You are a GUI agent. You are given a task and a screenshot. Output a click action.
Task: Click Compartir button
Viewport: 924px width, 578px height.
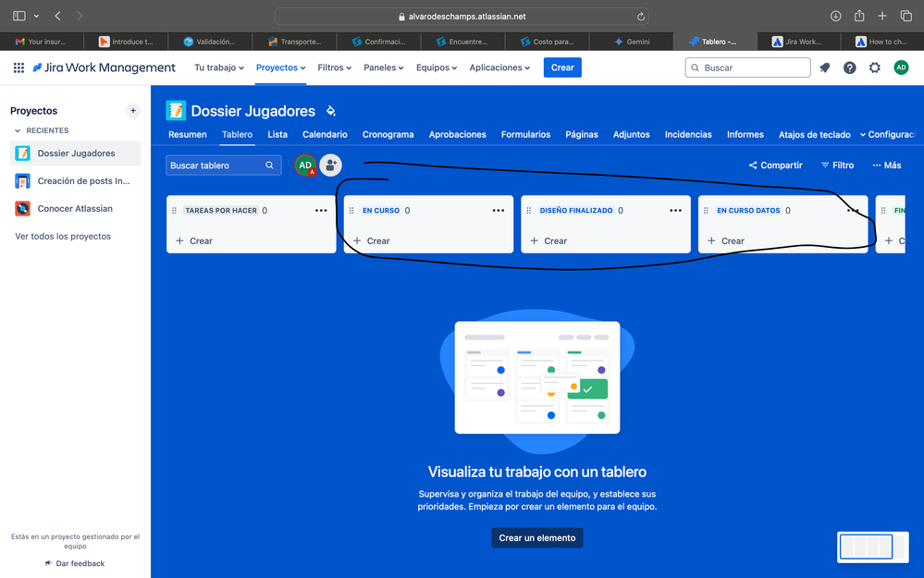pyautogui.click(x=775, y=166)
